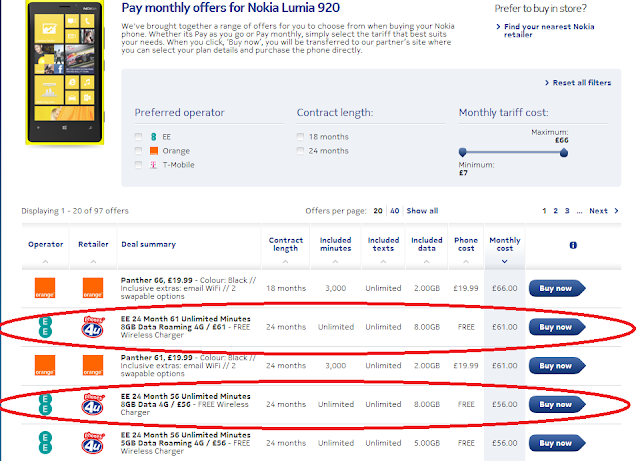Click the 5.00GB included data cell
This screenshot has height=461, width=640.
point(427,443)
